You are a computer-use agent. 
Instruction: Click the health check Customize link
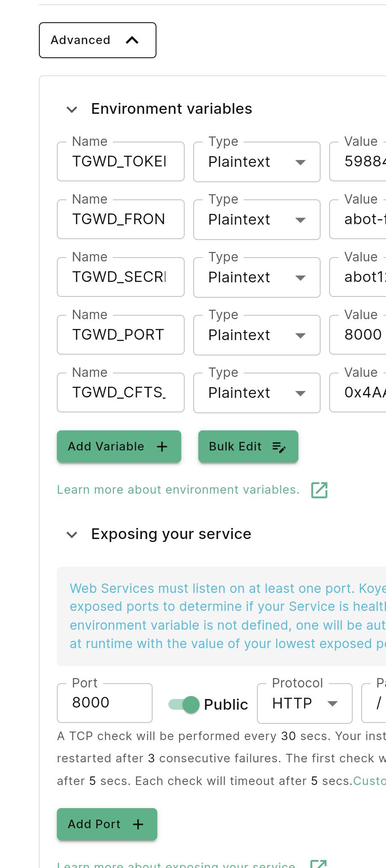tap(369, 781)
